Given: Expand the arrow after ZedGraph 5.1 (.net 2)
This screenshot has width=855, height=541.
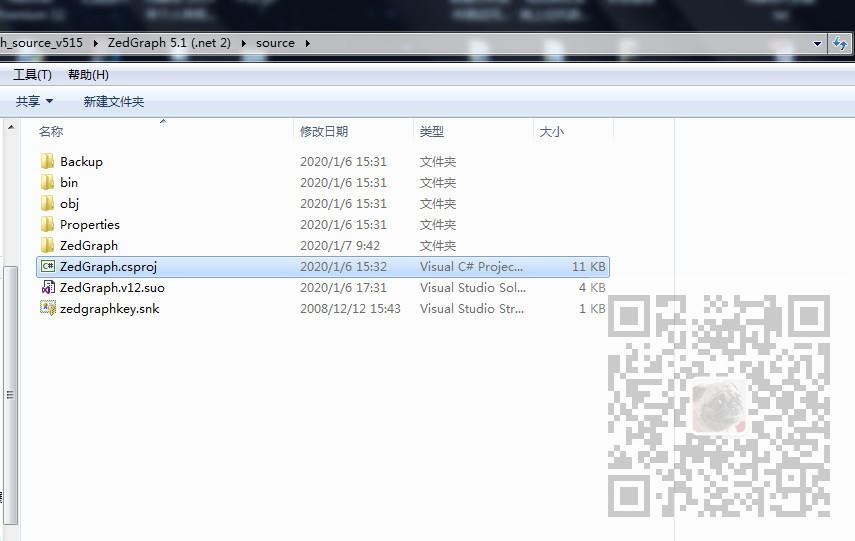Looking at the screenshot, I should 243,43.
